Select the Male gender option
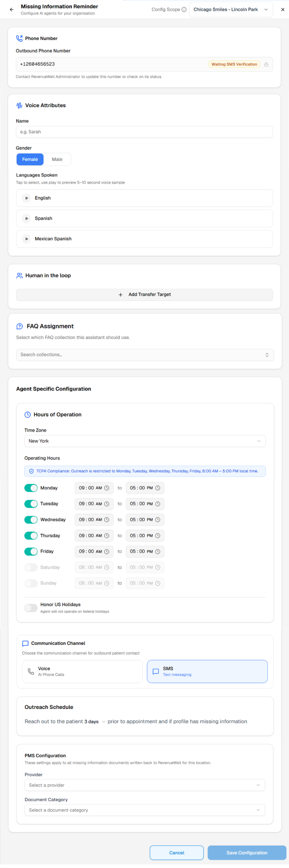Viewport: 289px width, 868px height. [57, 159]
